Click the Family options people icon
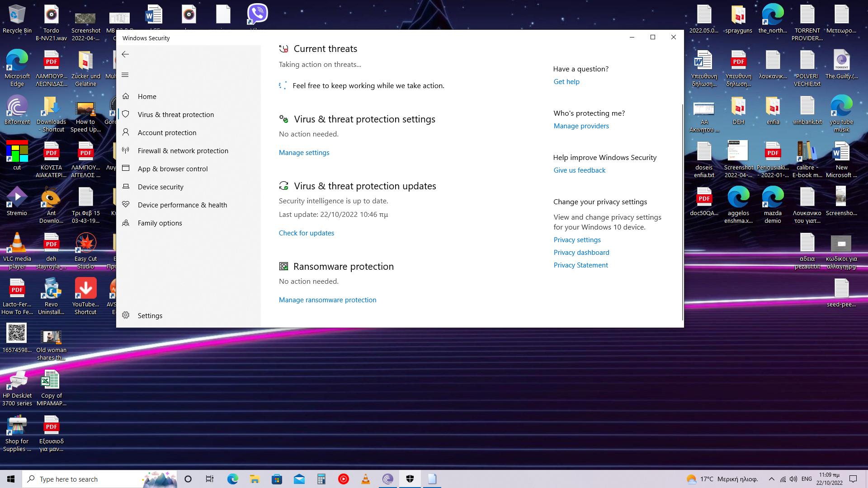The height and width of the screenshot is (488, 868). pos(126,223)
